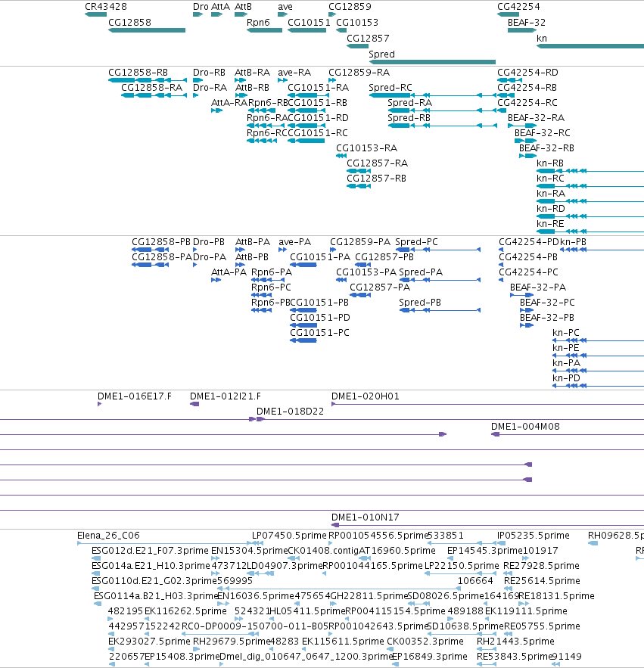Click EST RH29679.5prime

coord(232,642)
